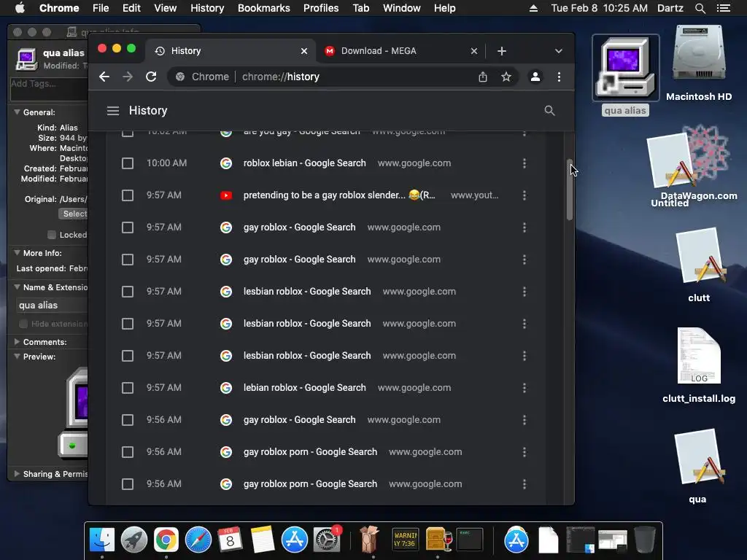Screen dimensions: 747x560
Task: Tick the checkbox for the lebian roblox 9:57 AM entry
Action: [127, 388]
